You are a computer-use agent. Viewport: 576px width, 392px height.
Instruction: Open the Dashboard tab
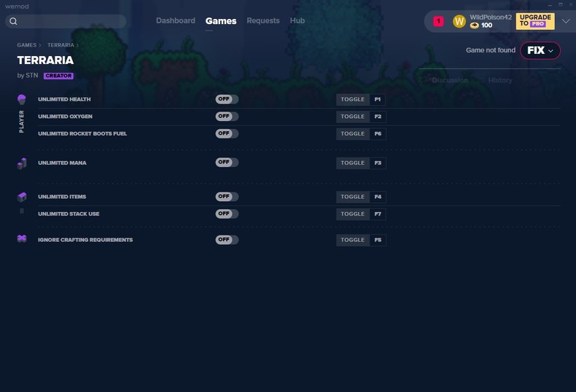pos(176,21)
